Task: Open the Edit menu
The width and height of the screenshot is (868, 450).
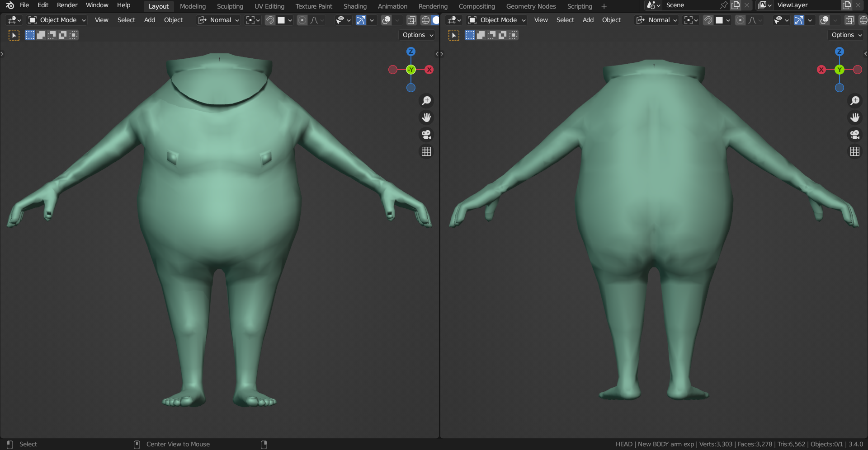Action: point(43,5)
